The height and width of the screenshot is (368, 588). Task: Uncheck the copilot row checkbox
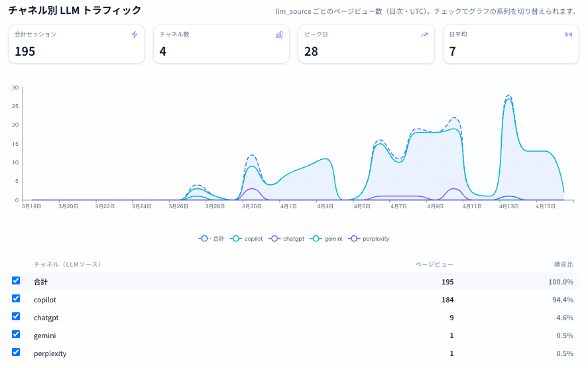[x=16, y=298]
